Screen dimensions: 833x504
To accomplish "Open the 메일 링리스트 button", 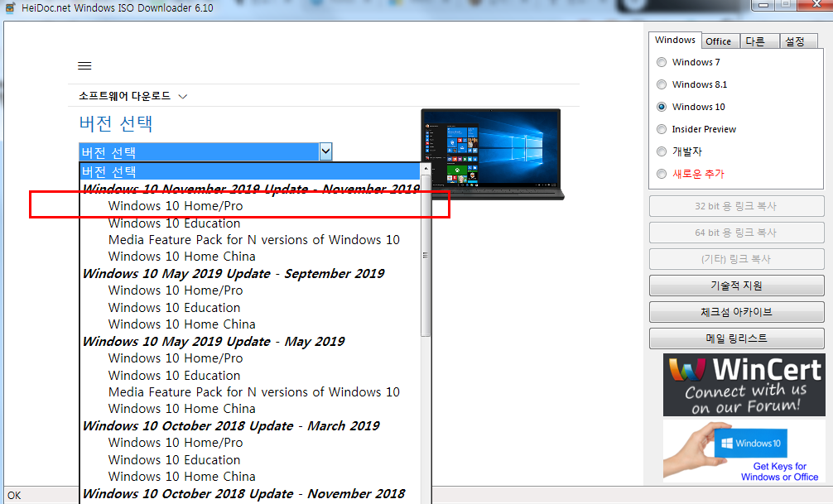I will pos(736,338).
